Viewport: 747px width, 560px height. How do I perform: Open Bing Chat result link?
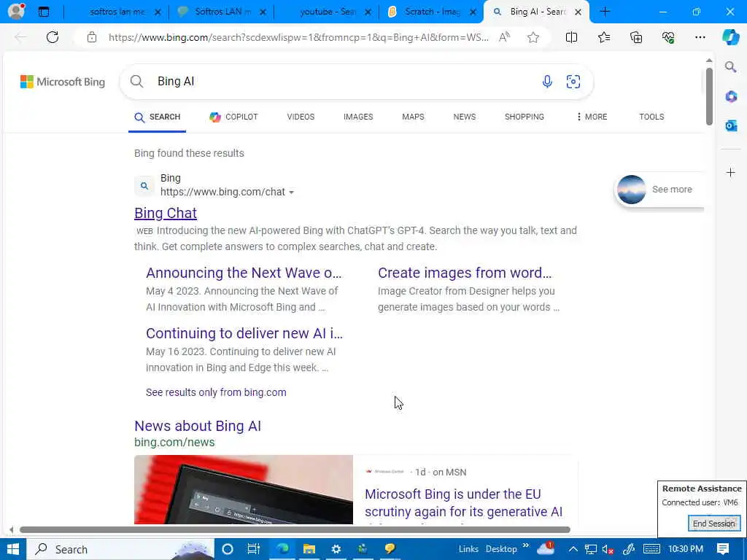(x=166, y=214)
